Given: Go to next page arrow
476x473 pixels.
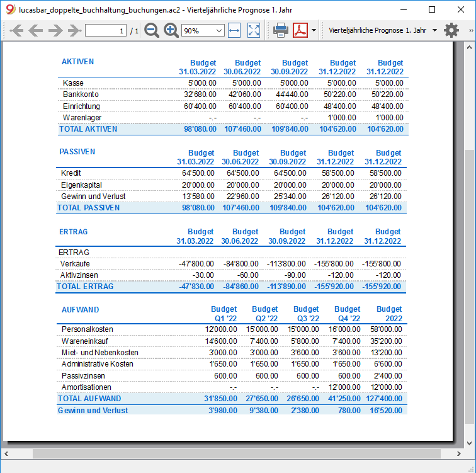Looking at the screenshot, I should 55,30.
